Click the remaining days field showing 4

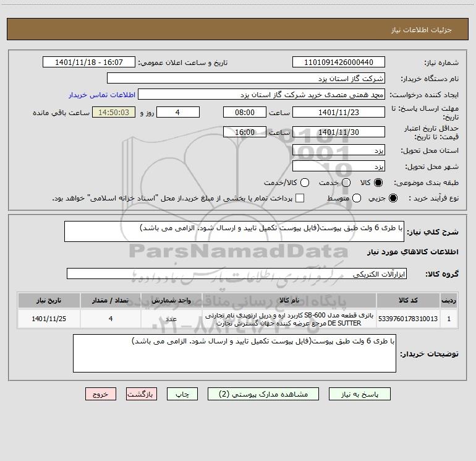pyautogui.click(x=178, y=112)
